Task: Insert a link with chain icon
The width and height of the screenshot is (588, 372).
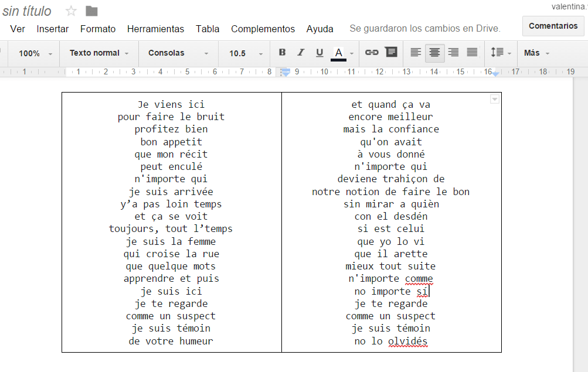Action: [372, 53]
